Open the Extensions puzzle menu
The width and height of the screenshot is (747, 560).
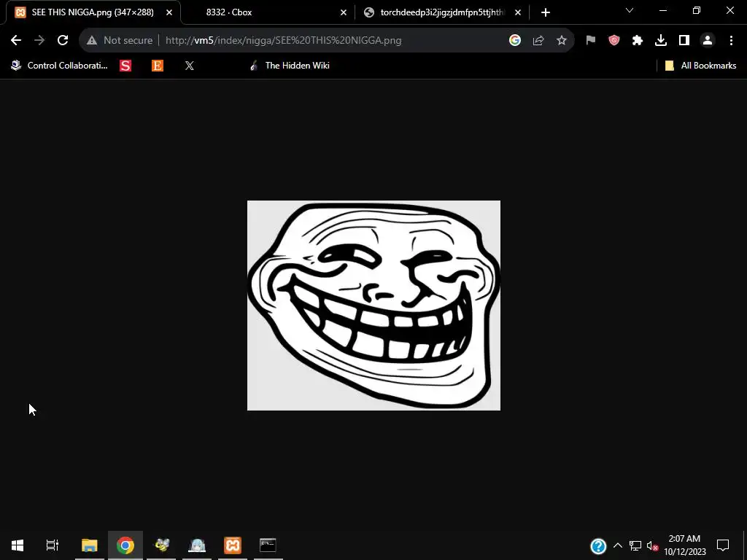(638, 41)
